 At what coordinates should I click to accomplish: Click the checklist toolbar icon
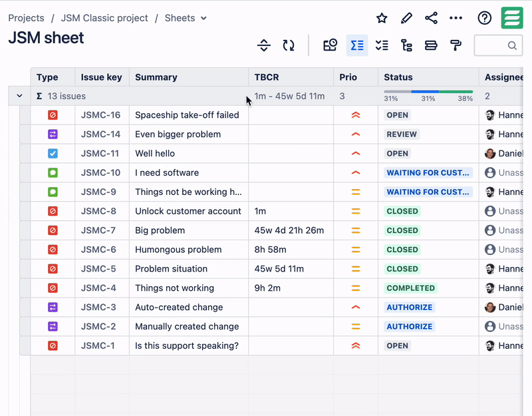click(382, 45)
